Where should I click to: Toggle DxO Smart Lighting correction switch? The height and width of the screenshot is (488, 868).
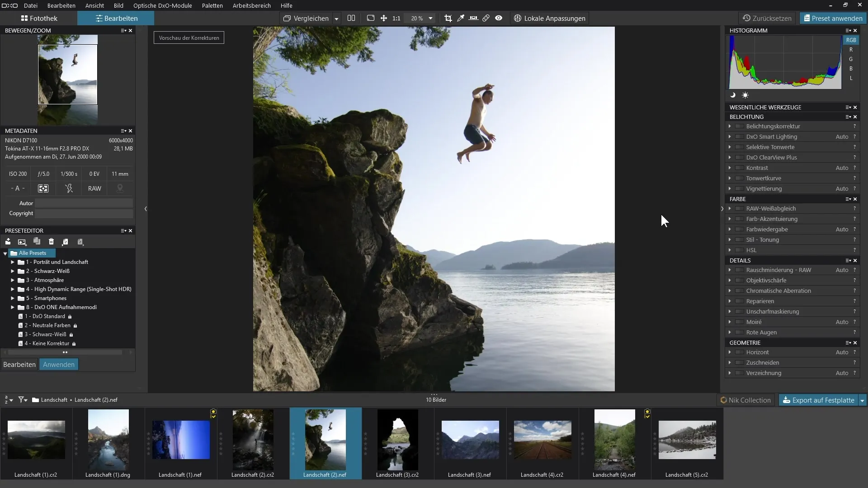[740, 137]
